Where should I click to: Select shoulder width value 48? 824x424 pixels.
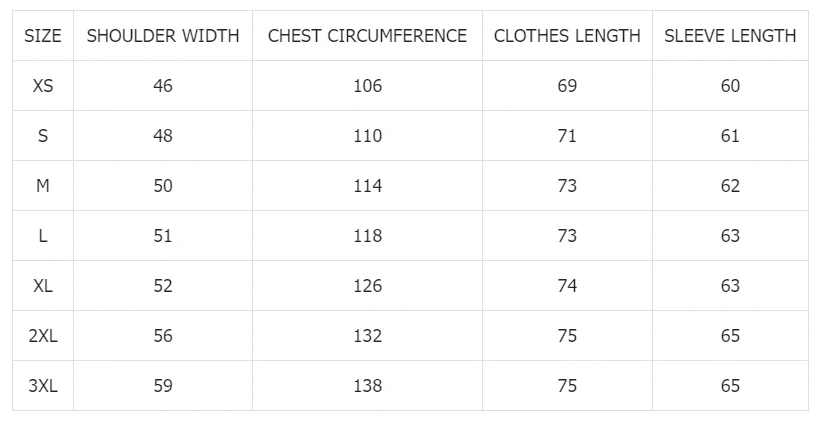[x=163, y=136]
